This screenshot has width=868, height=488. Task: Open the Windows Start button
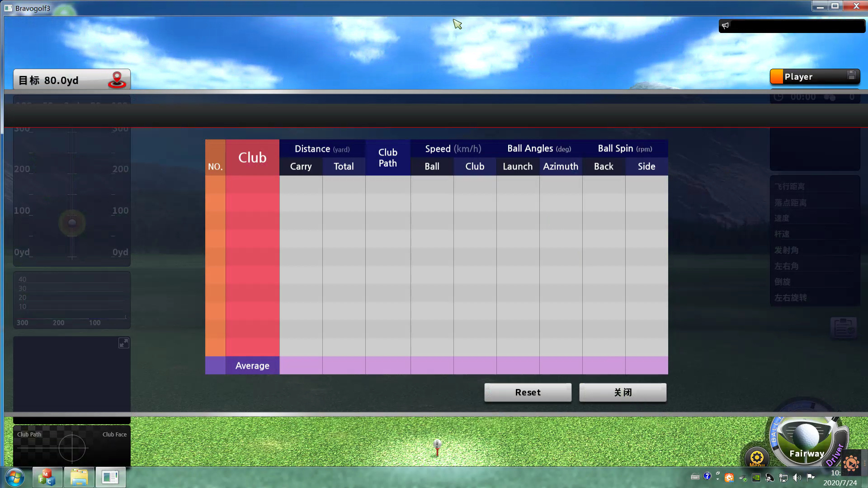[15, 477]
